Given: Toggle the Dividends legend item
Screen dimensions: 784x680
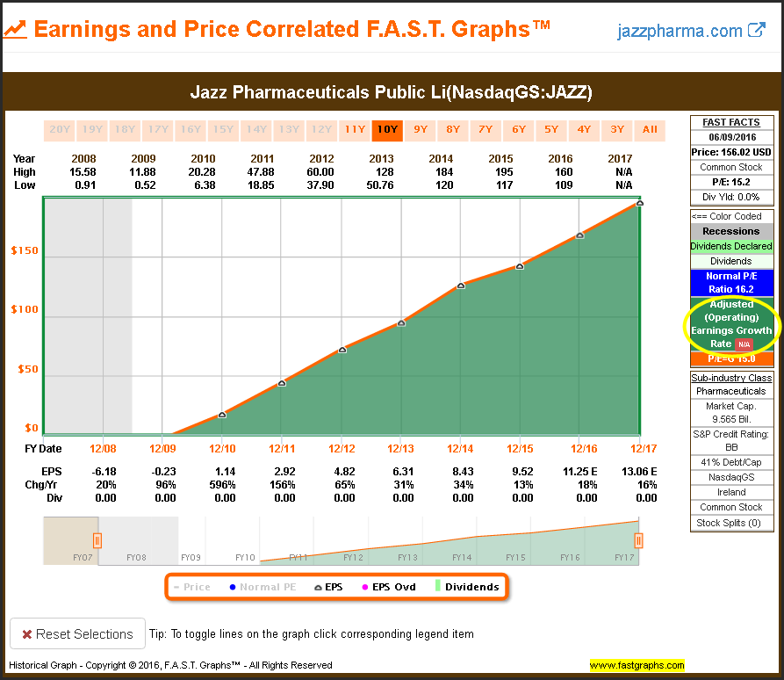Looking at the screenshot, I should (466, 587).
